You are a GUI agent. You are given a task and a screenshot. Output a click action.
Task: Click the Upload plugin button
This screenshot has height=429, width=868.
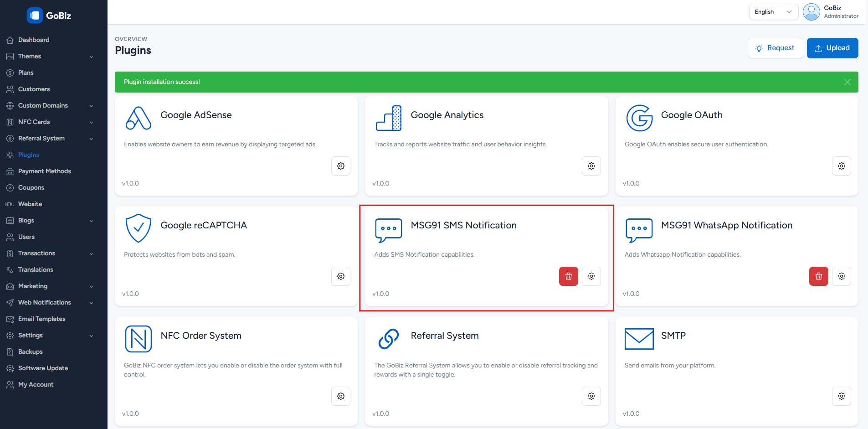click(x=832, y=48)
